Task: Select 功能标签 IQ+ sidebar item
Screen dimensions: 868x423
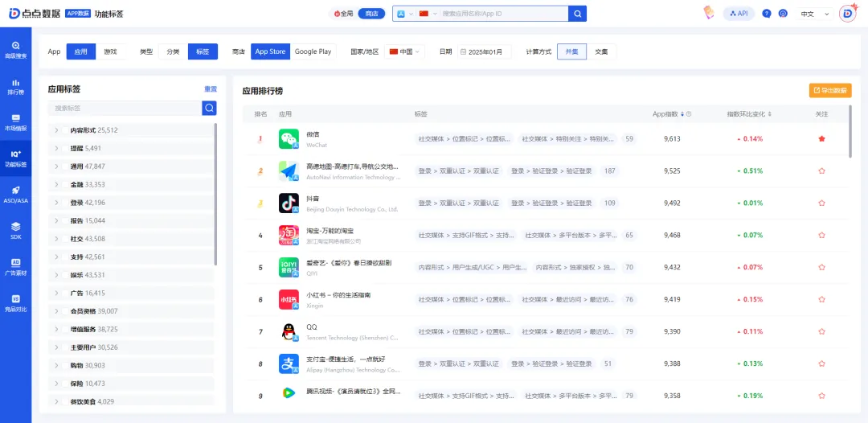Action: pyautogui.click(x=15, y=158)
